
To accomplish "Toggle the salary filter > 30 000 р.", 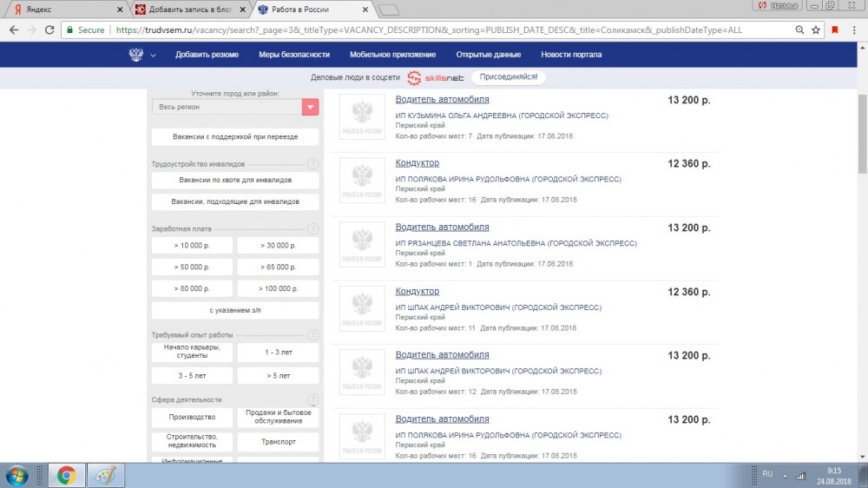I will coord(278,246).
